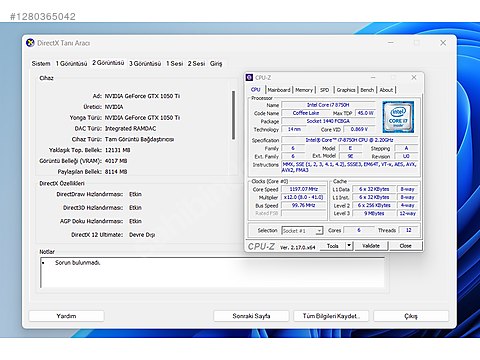480x360 pixels.
Task: Click the Validate button
Action: (371, 246)
